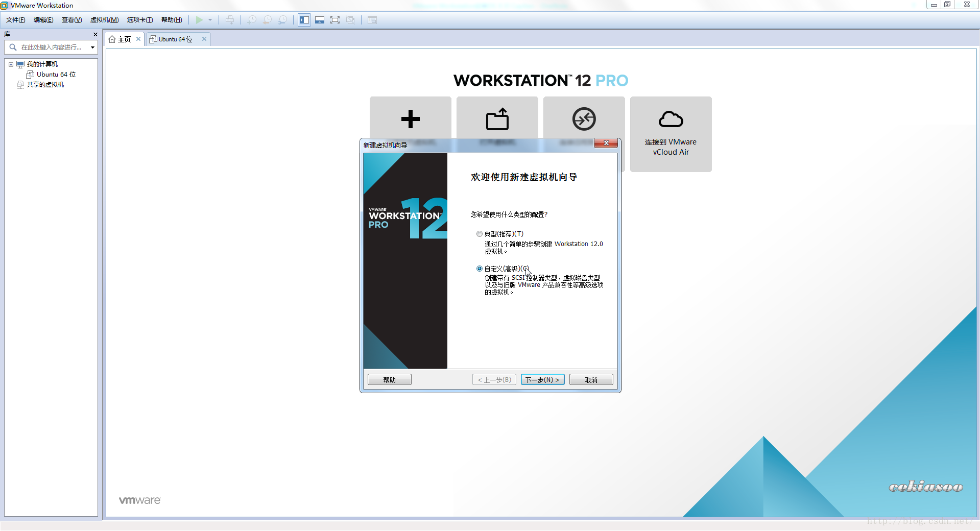Click the 帮助 button in wizard
This screenshot has height=531, width=980.
click(390, 380)
